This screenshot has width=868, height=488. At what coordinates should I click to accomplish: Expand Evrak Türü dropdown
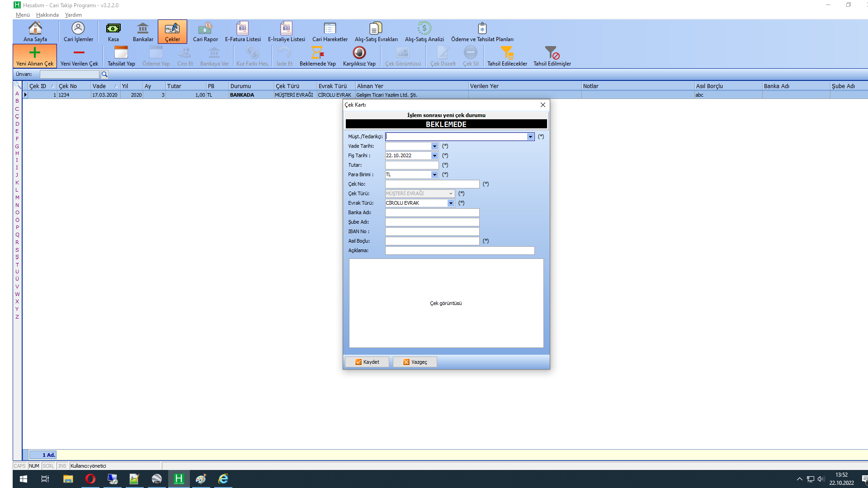451,203
